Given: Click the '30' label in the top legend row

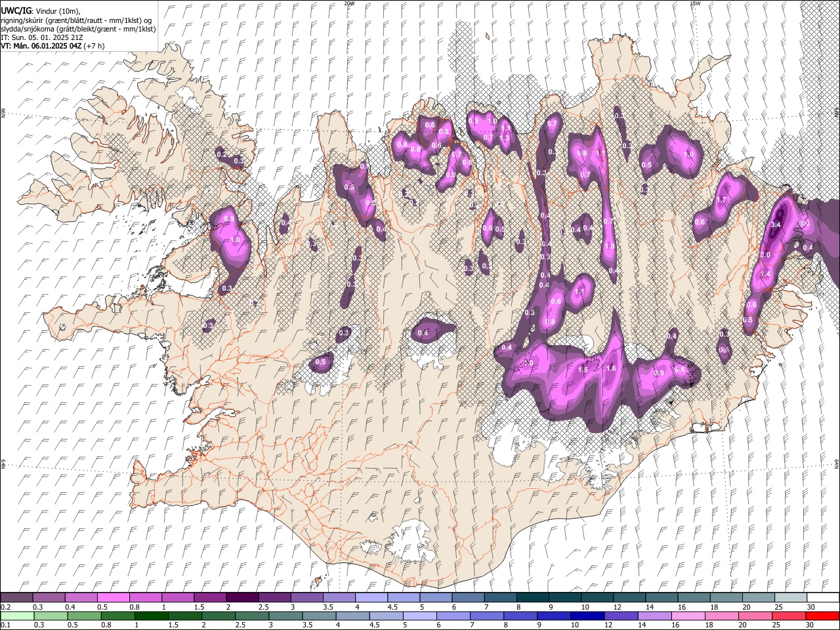Looking at the screenshot, I should pyautogui.click(x=811, y=607).
